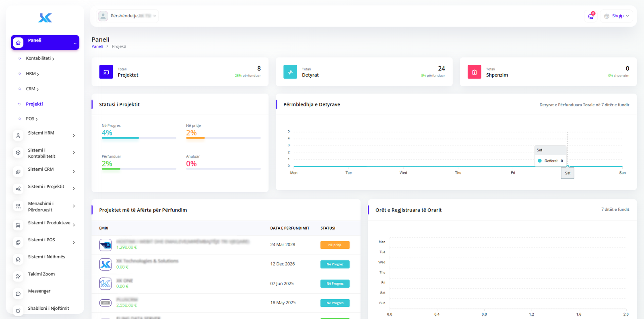The height and width of the screenshot is (319, 644).
Task: Select POS submenu item
Action: click(31, 119)
